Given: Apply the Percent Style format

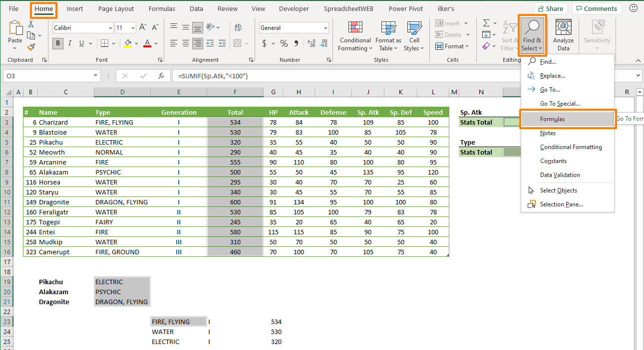Looking at the screenshot, I should (x=284, y=43).
